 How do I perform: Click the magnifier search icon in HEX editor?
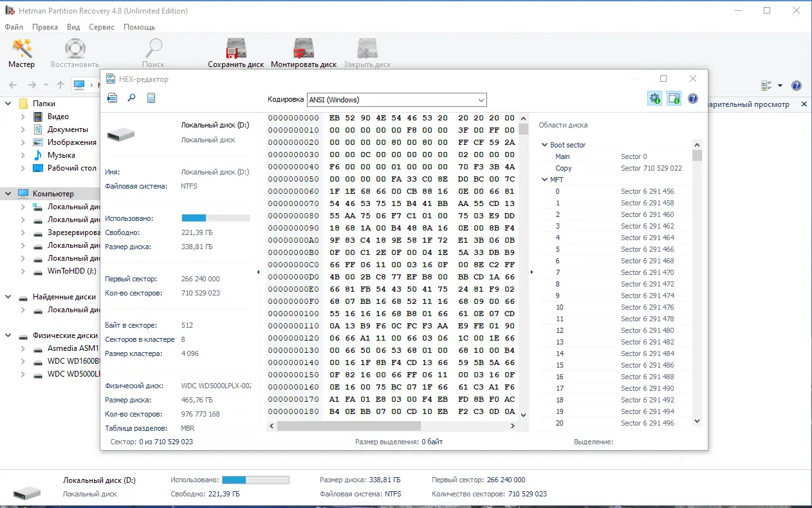pyautogui.click(x=131, y=98)
